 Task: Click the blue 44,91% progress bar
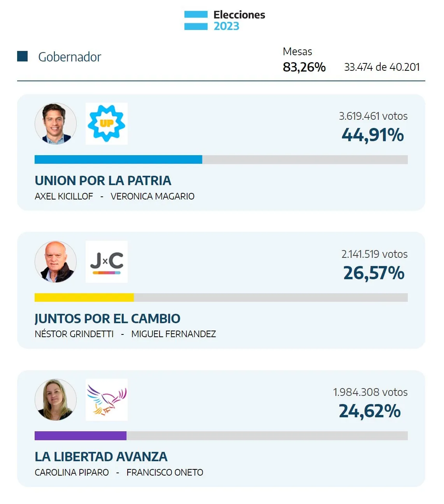pos(118,159)
